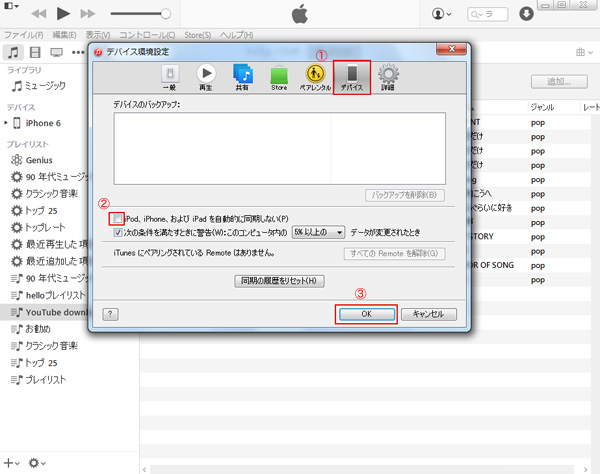This screenshot has height=474, width=600.
Task: Open the 詳細 (Advanced) gear tab
Action: (x=388, y=78)
